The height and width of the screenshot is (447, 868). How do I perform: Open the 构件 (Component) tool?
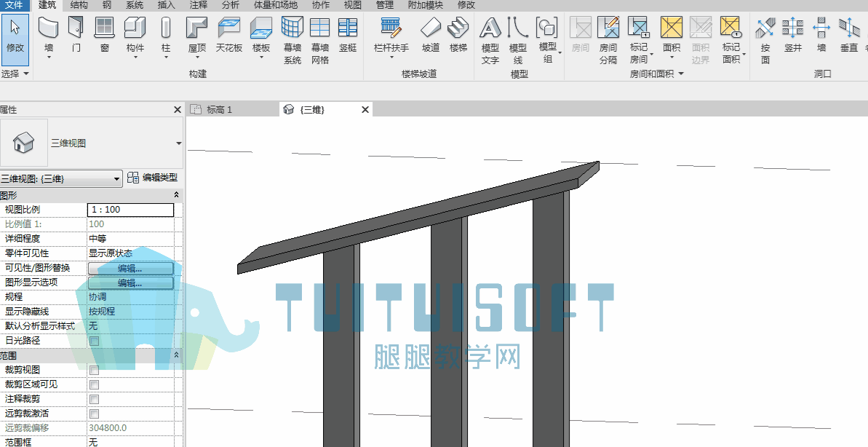point(135,36)
